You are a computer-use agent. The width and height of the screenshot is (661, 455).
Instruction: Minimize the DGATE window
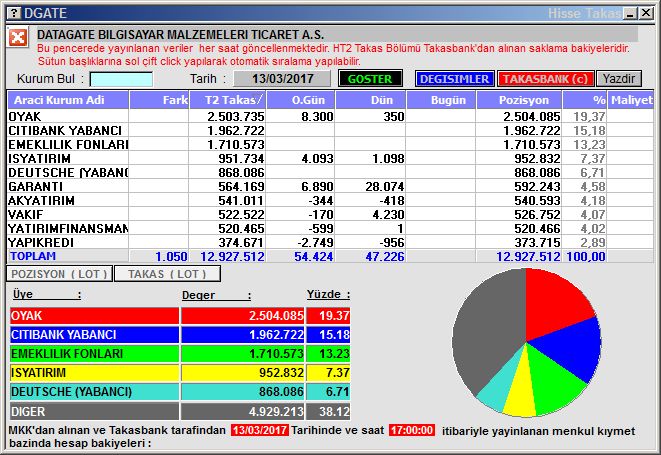pyautogui.click(x=631, y=13)
